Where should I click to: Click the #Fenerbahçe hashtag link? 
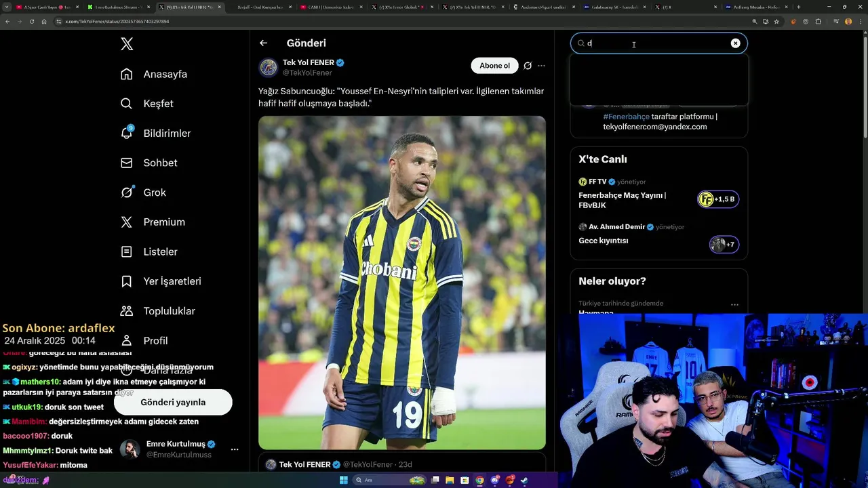(626, 117)
